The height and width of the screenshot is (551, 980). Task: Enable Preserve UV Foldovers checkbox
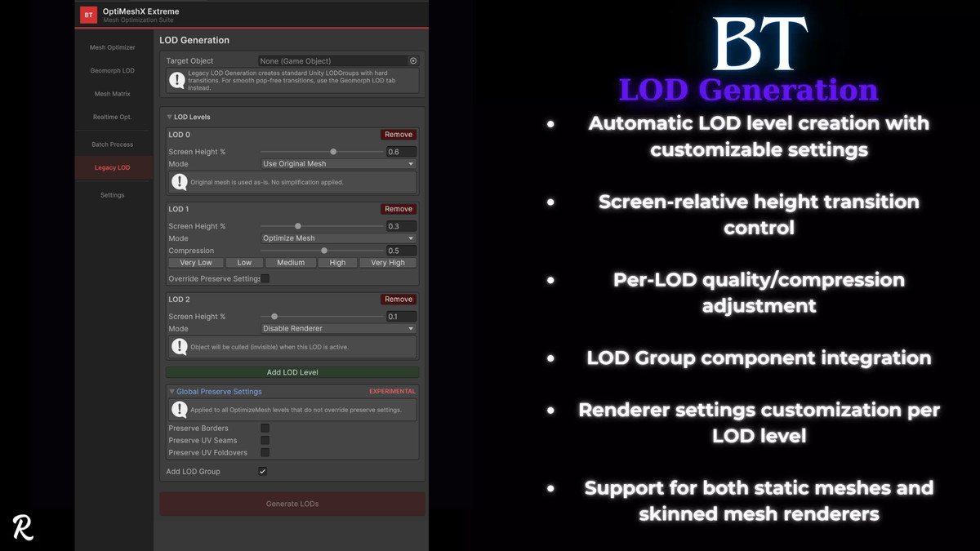tap(265, 452)
